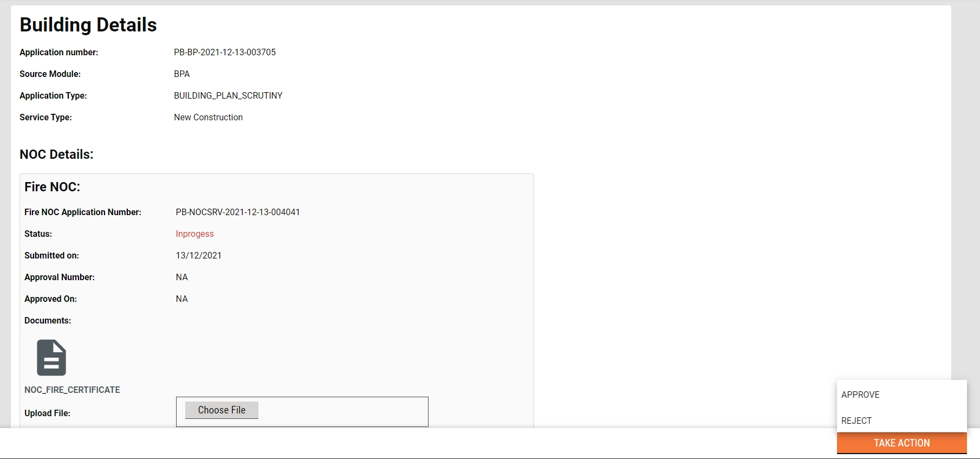Image resolution: width=980 pixels, height=459 pixels.
Task: Click the Choose File button
Action: (222, 410)
